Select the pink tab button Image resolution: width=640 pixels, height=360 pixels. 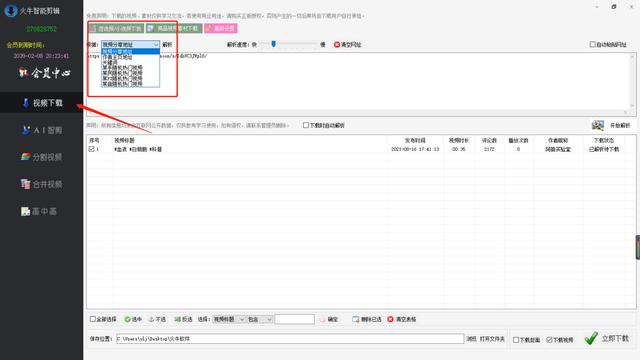(221, 28)
